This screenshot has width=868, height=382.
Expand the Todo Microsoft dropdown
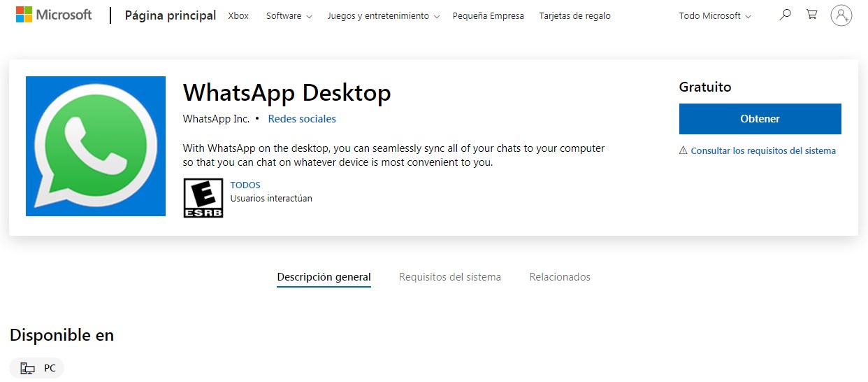(x=714, y=15)
